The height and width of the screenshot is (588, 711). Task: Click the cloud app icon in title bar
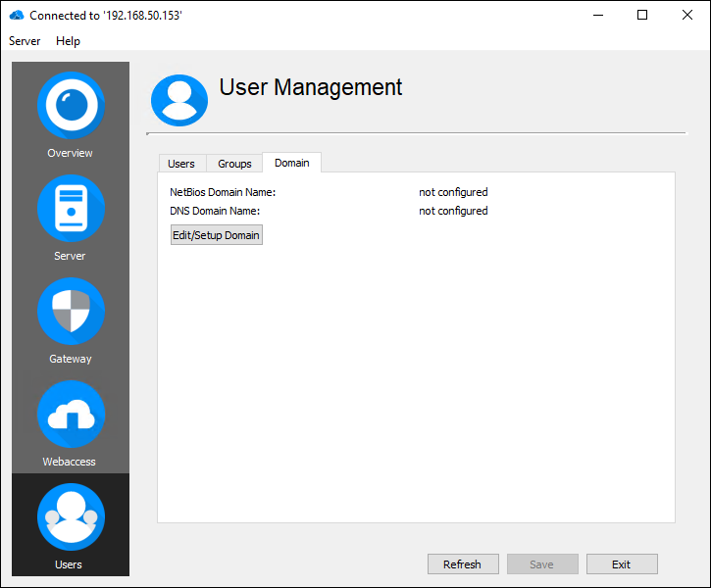pyautogui.click(x=16, y=16)
